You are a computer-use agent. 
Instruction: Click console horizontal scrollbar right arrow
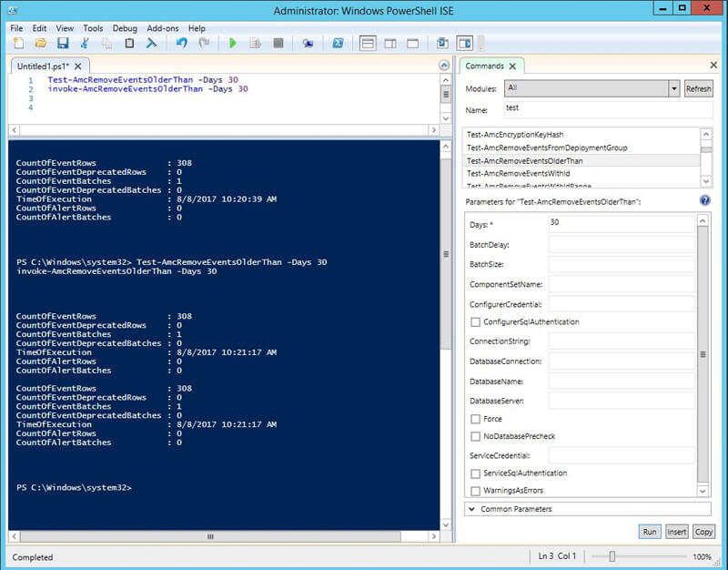[434, 536]
